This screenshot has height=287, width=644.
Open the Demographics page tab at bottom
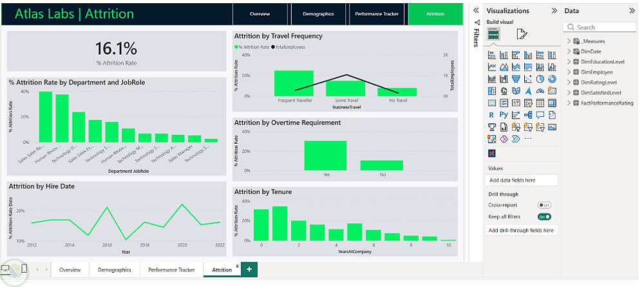click(114, 270)
